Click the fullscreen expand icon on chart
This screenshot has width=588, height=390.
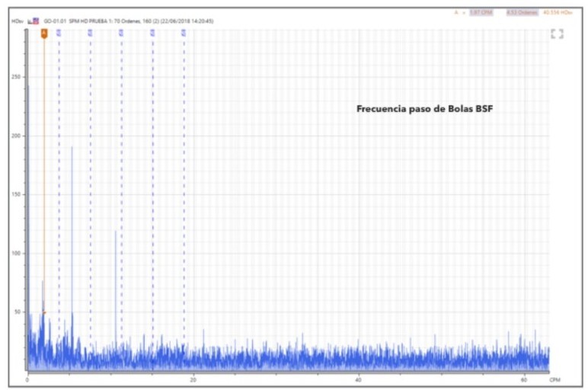(557, 34)
